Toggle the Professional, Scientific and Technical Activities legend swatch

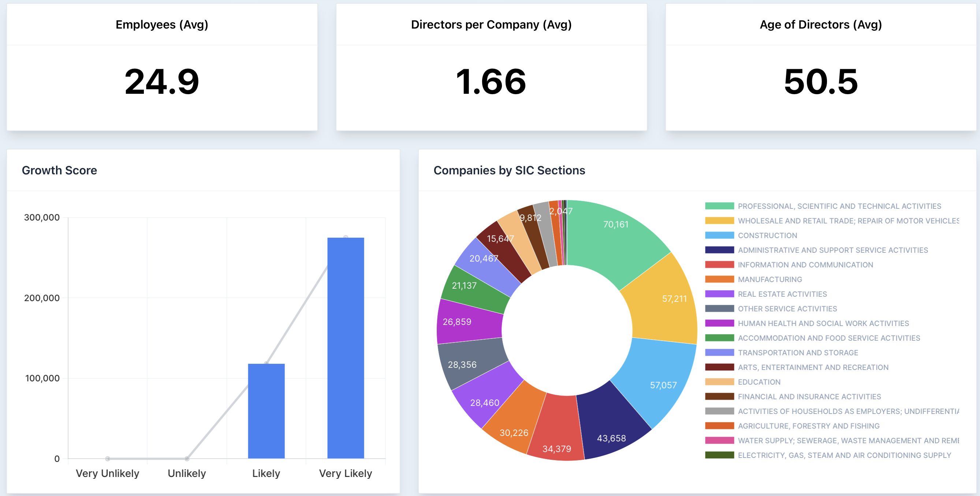[719, 206]
